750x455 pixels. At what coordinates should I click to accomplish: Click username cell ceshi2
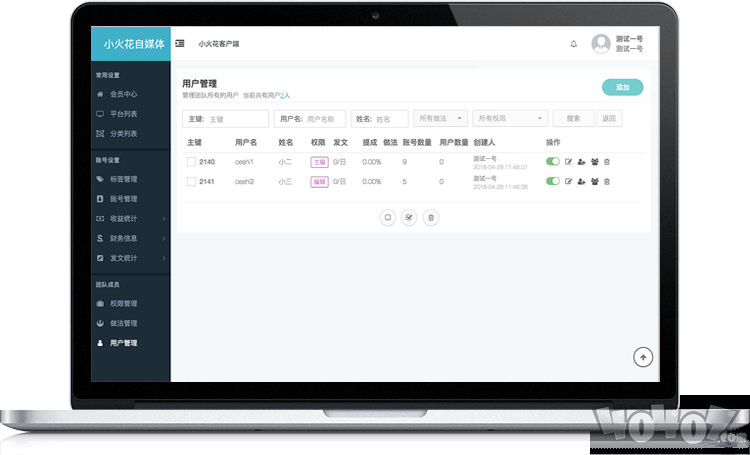point(244,181)
